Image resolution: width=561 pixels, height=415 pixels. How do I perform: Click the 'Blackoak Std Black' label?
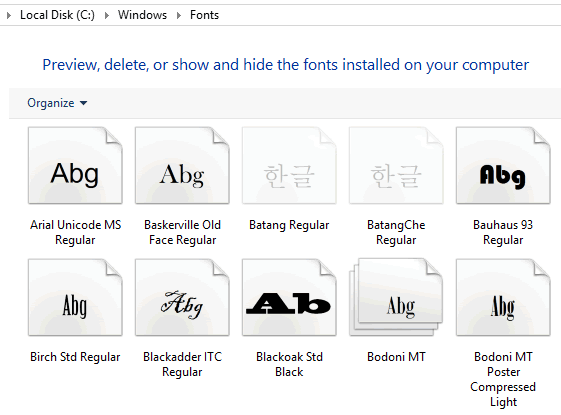(289, 364)
